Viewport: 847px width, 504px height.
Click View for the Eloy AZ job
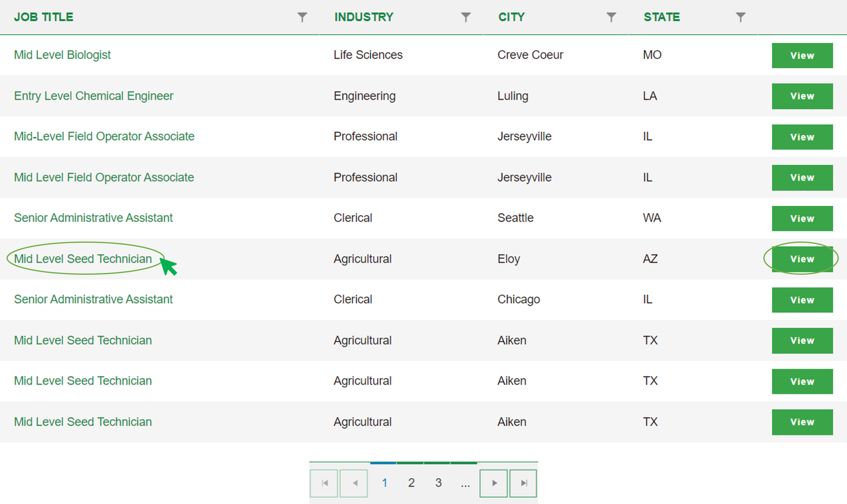802,259
